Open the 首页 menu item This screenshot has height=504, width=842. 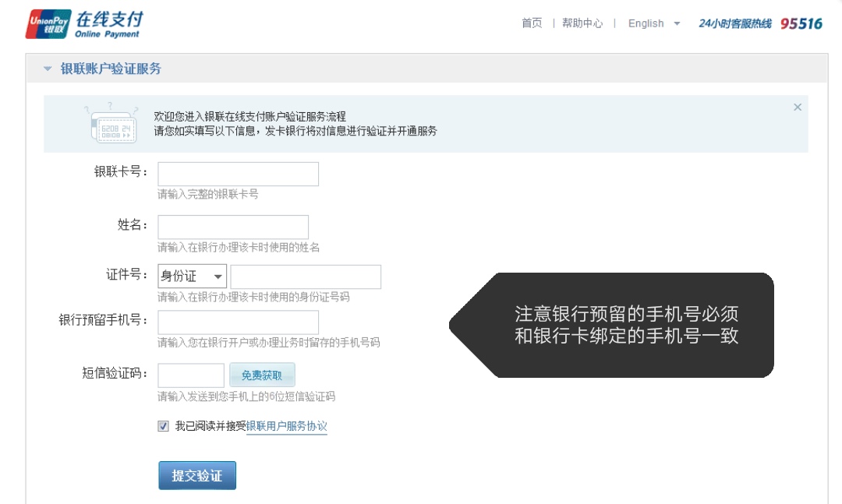tap(532, 23)
